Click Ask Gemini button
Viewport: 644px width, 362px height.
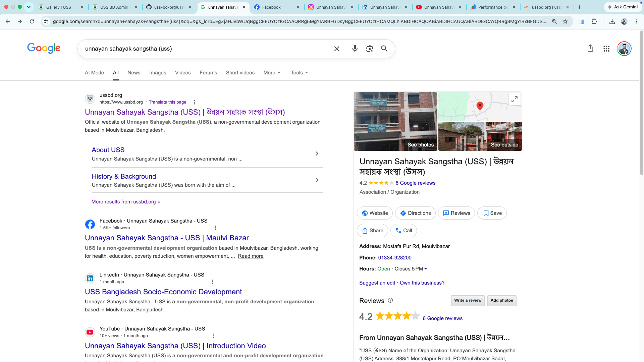point(623,7)
